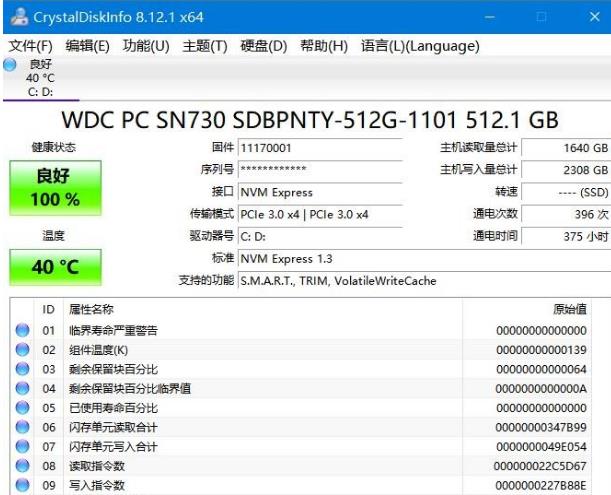This screenshot has width=611, height=495.
Task: Click the status orb for attribute 02
Action: pyautogui.click(x=22, y=350)
